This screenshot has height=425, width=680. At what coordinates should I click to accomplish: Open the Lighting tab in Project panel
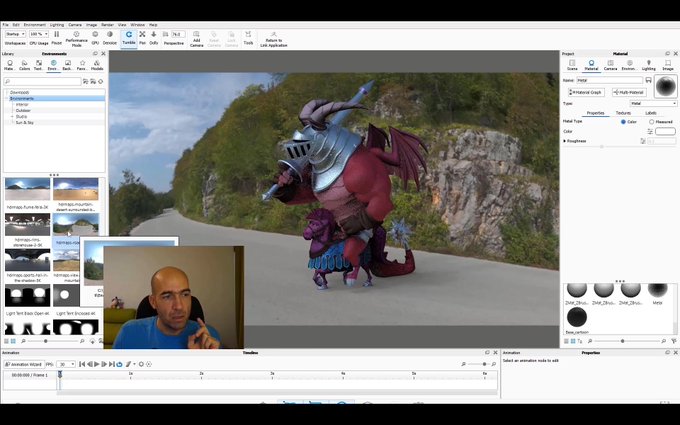pyautogui.click(x=648, y=65)
